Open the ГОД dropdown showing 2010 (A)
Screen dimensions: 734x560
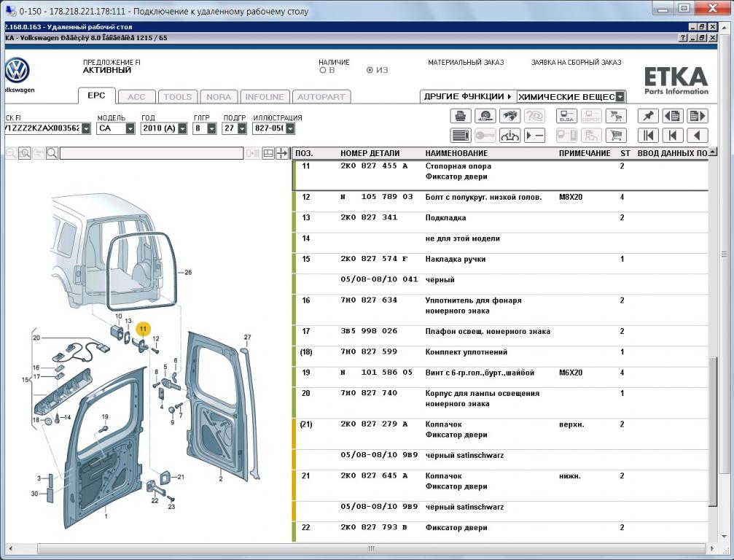tap(182, 128)
